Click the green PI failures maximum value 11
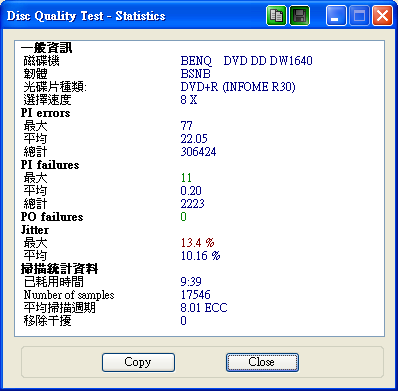The height and width of the screenshot is (391, 398). (x=186, y=178)
